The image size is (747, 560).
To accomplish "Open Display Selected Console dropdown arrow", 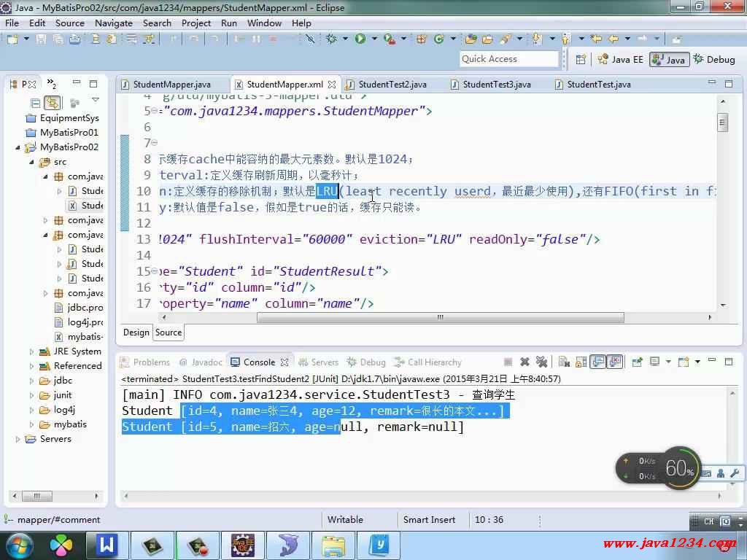I will [x=668, y=362].
